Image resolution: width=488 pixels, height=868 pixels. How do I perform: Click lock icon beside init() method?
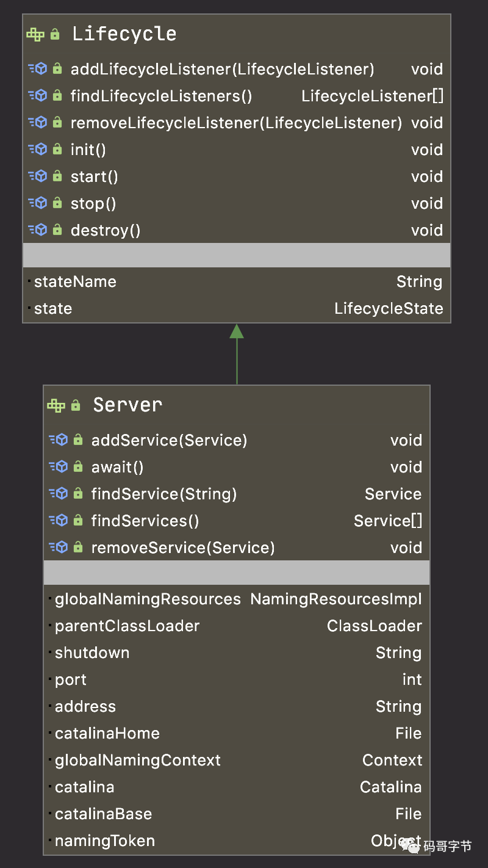coord(57,150)
